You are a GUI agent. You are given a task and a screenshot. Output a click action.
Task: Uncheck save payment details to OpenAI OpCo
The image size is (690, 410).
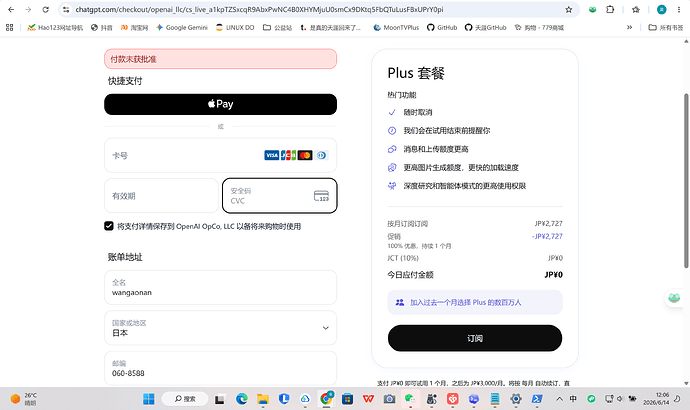[109, 226]
